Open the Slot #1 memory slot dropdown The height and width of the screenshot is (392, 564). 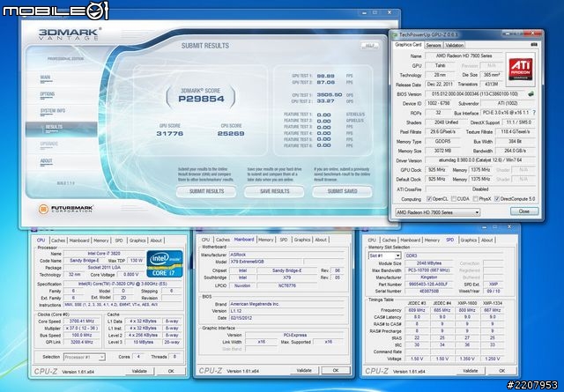384,255
